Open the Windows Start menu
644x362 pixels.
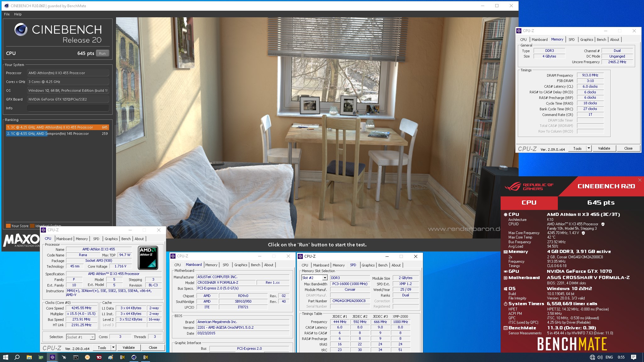pos(5,357)
